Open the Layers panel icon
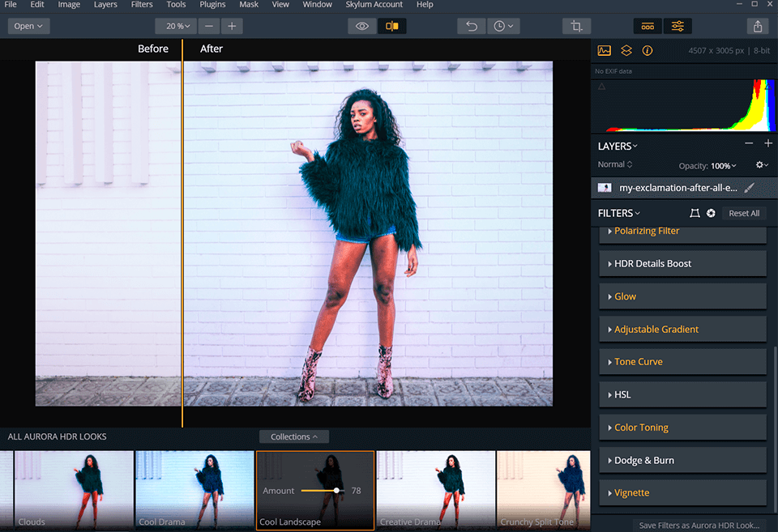The image size is (778, 532). tap(626, 50)
